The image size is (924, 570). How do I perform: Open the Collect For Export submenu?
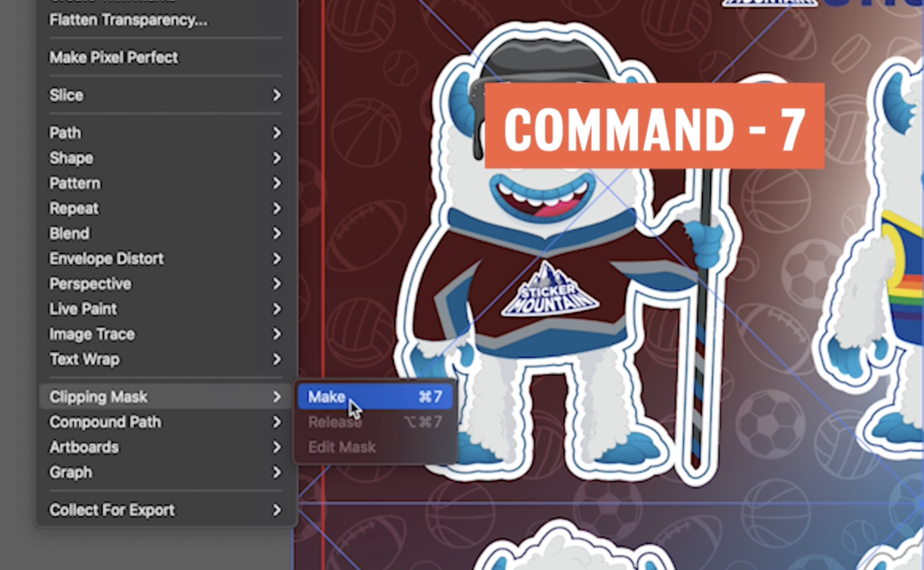coord(166,510)
